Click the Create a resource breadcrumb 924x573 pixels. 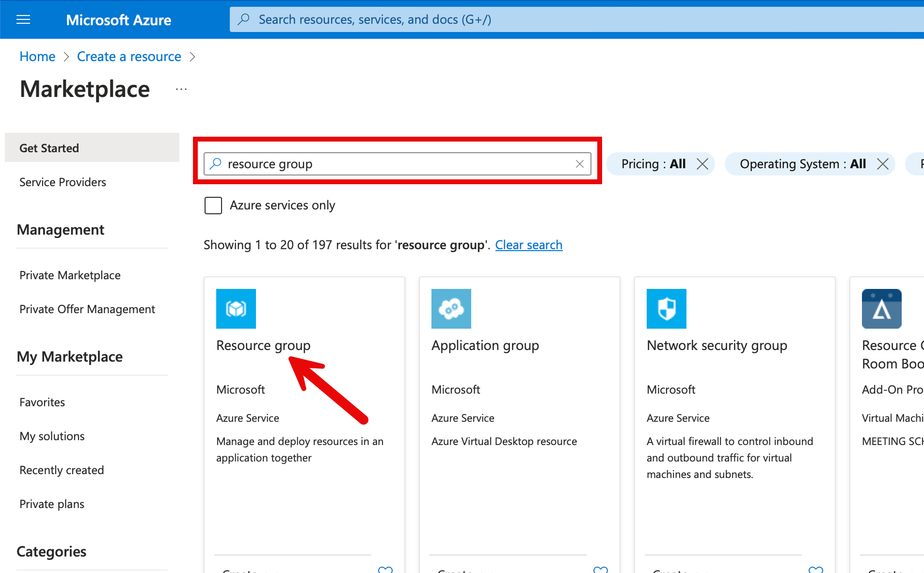(x=129, y=57)
